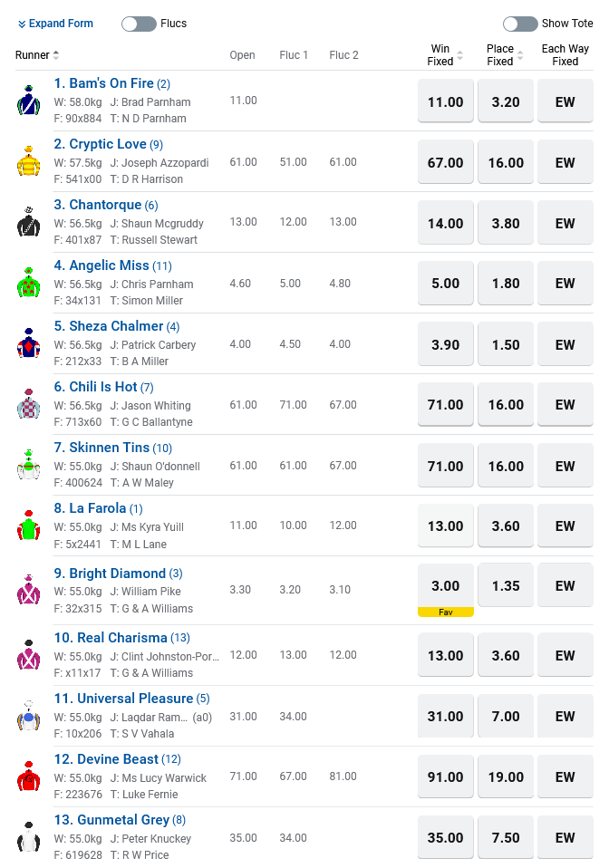Image resolution: width=609 pixels, height=868 pixels.
Task: Expand the form details
Action: tap(55, 24)
